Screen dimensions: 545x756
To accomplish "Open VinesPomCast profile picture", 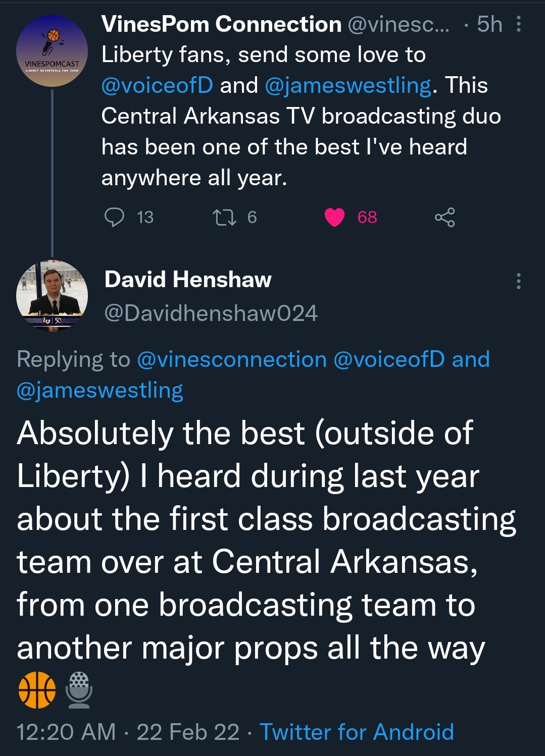I will click(x=52, y=51).
